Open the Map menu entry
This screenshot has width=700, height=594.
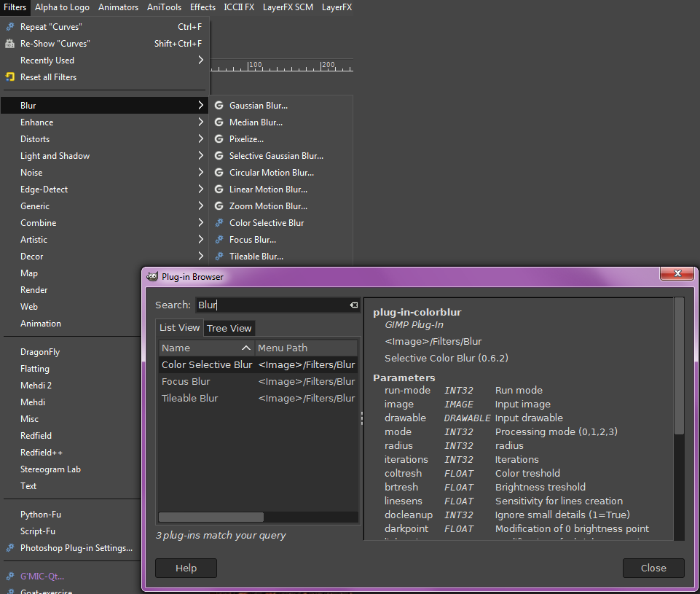click(x=29, y=273)
